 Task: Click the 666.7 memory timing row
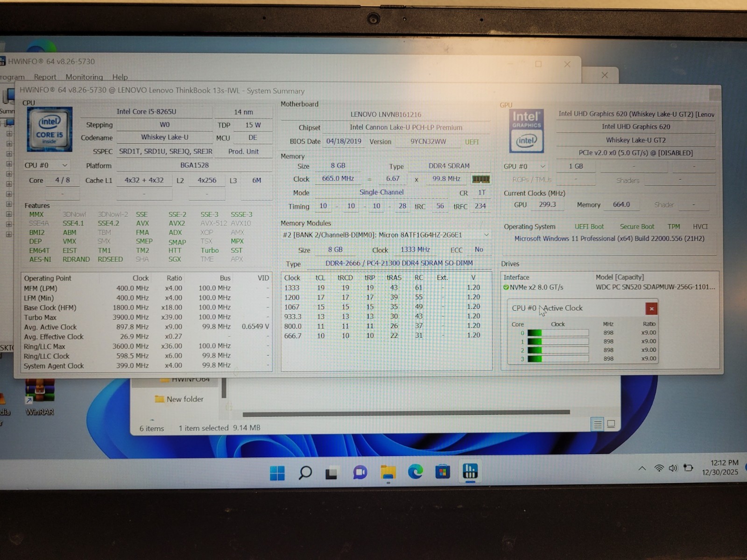[x=387, y=336]
